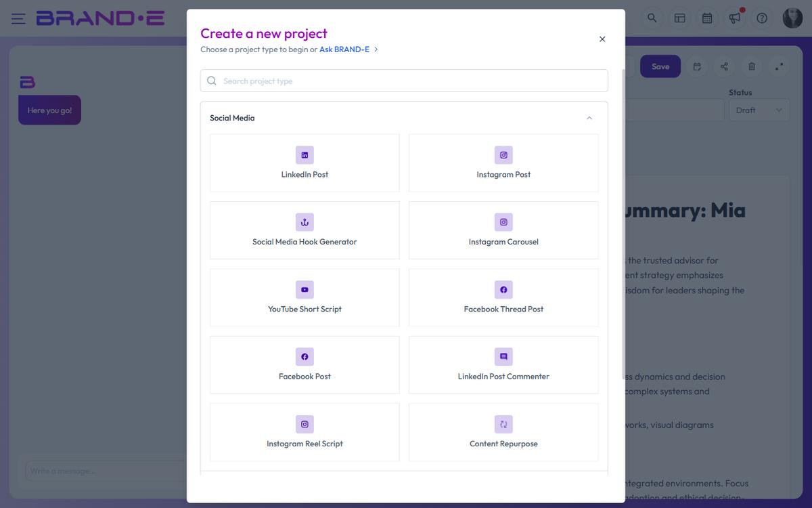Click the Search project type field

(404, 81)
